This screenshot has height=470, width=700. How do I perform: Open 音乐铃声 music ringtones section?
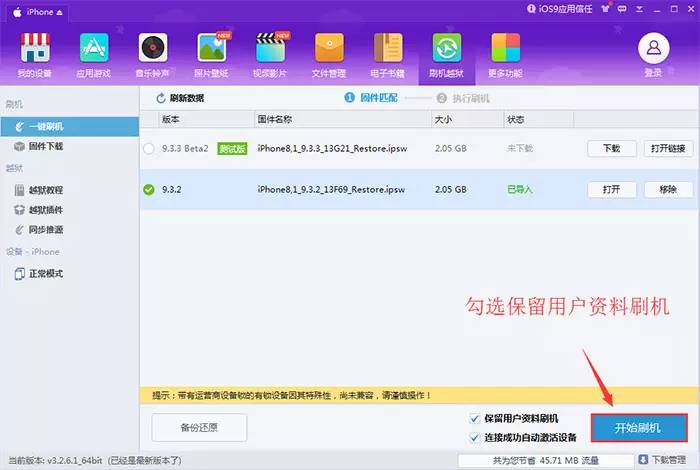[152, 55]
